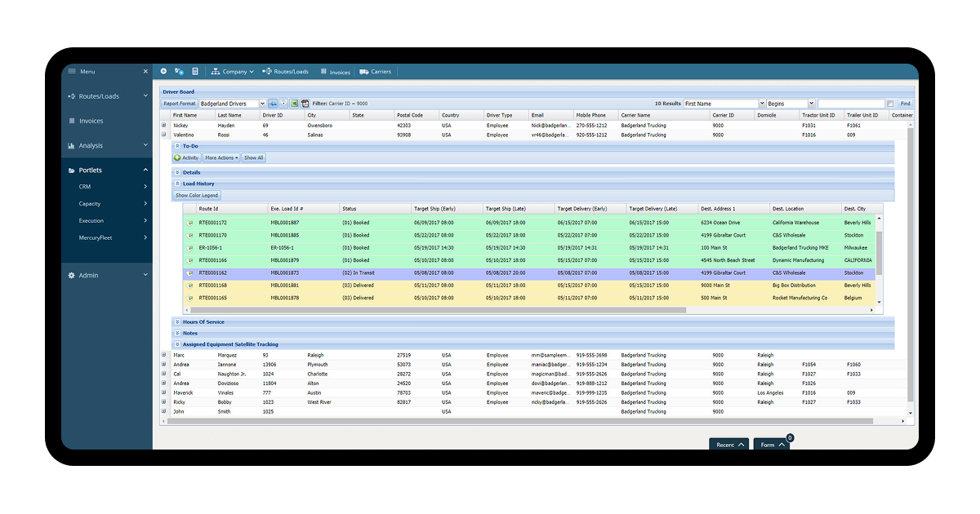Viewport: 980px width, 514px height.
Task: Open route icon for RTE0001170
Action: click(190, 235)
